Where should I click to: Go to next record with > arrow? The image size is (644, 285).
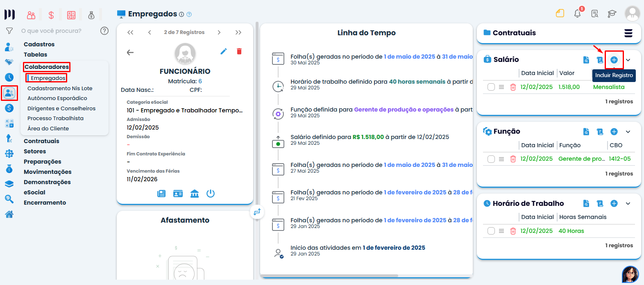(219, 32)
